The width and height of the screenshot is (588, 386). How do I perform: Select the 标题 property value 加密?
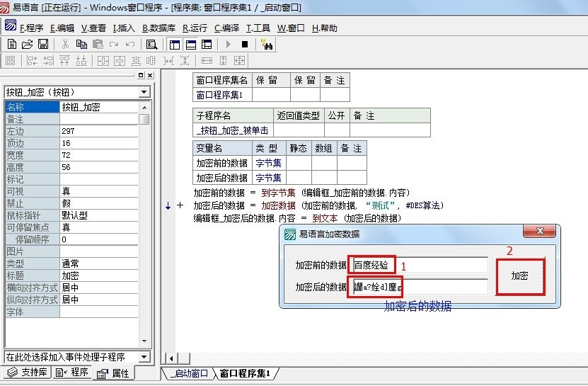(99, 276)
